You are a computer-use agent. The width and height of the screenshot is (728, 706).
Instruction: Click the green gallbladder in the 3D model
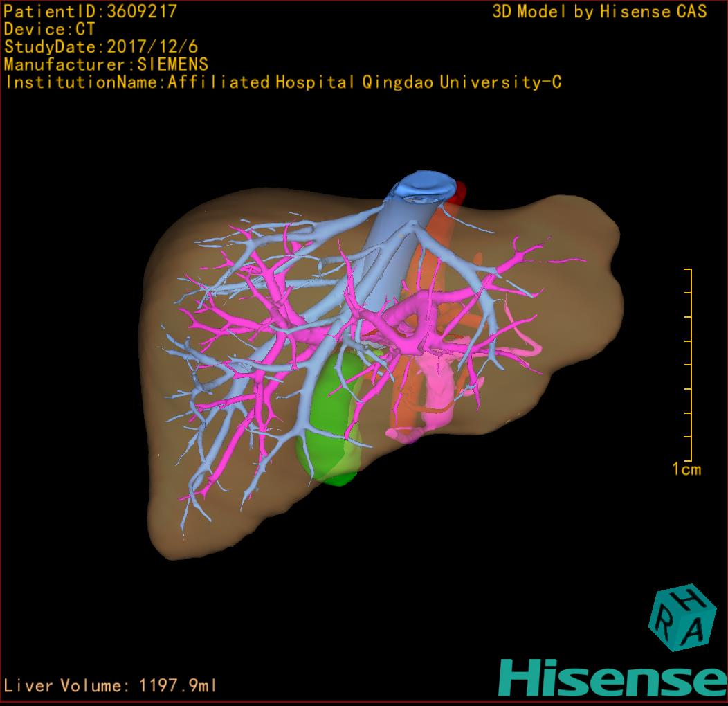(x=331, y=418)
